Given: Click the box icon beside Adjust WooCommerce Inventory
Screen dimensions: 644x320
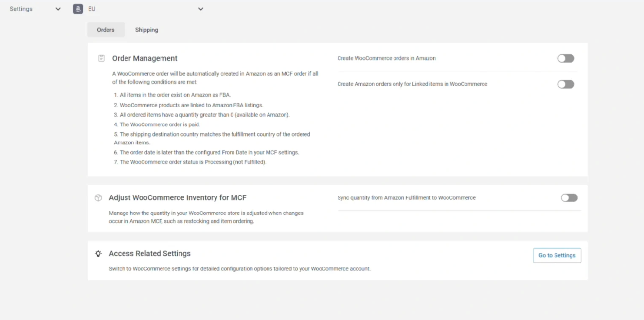Looking at the screenshot, I should point(98,198).
